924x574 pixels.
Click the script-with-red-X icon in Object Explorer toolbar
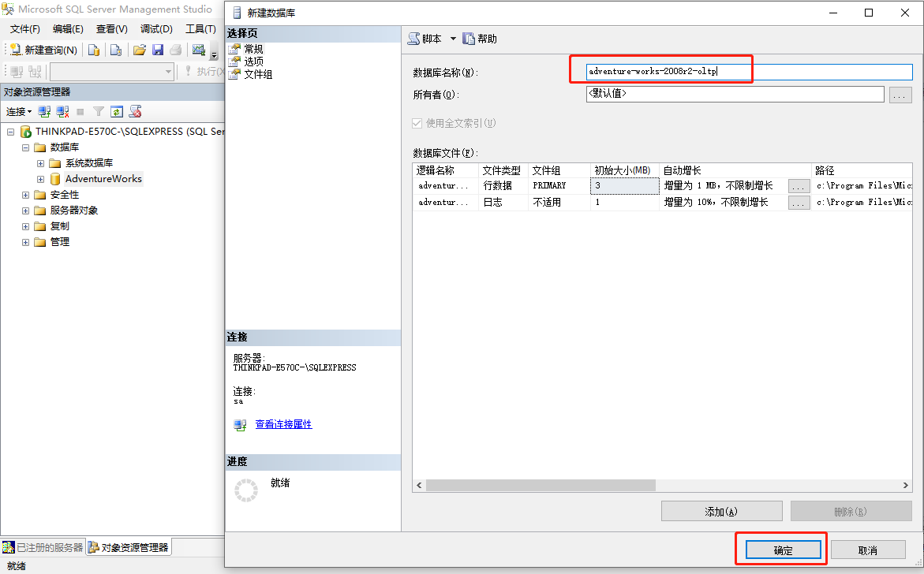tap(135, 112)
